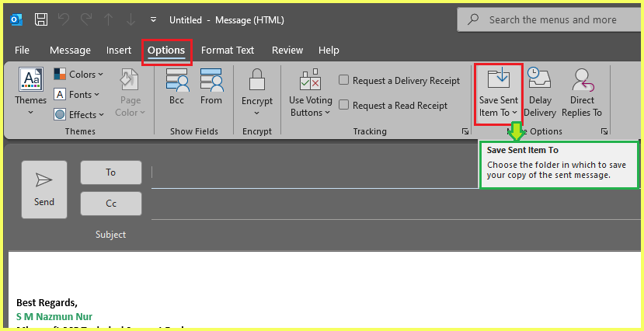Expand the Effects theme dropdown
644x331 pixels.
pos(79,114)
